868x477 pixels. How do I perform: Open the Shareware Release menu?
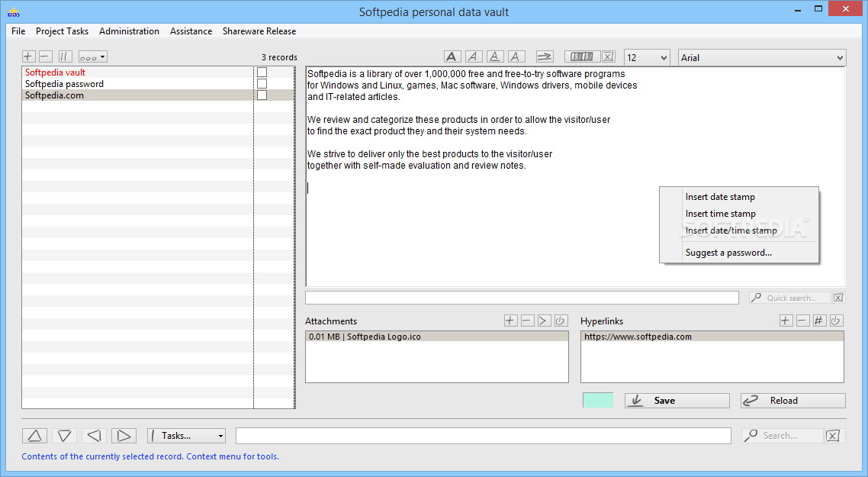coord(259,31)
